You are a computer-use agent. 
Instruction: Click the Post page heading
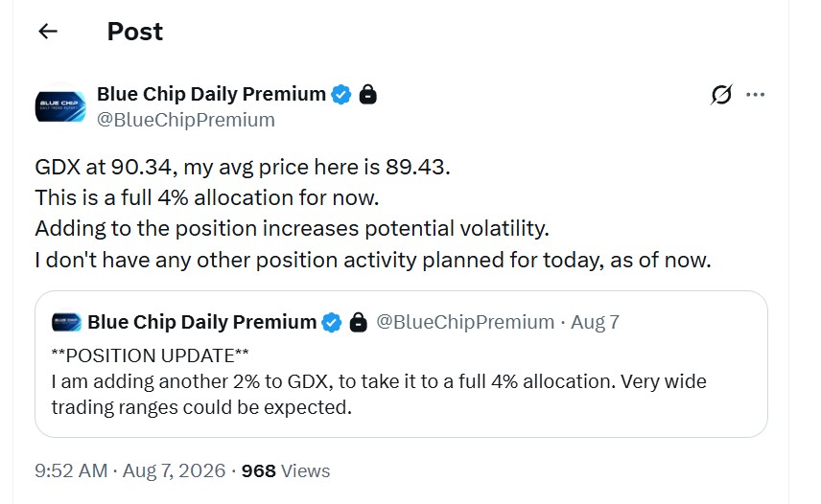pyautogui.click(x=135, y=32)
